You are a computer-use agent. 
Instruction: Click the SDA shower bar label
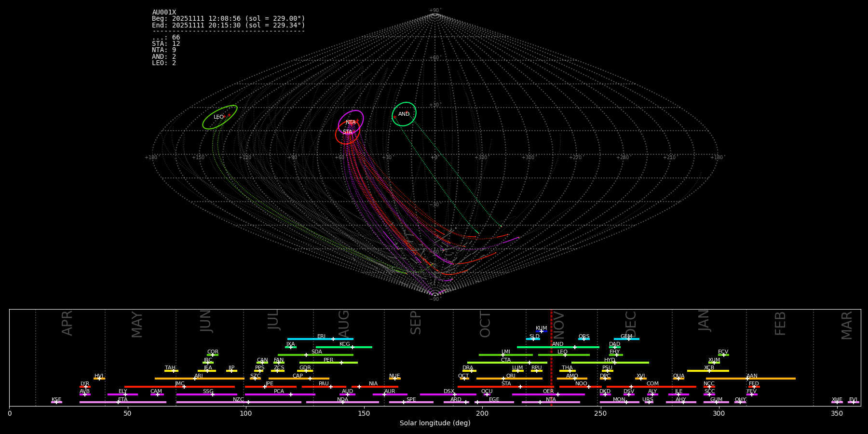316,352
